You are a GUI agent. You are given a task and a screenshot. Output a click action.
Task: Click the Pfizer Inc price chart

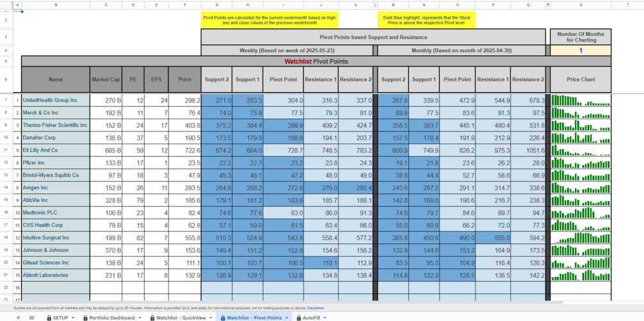click(x=581, y=163)
